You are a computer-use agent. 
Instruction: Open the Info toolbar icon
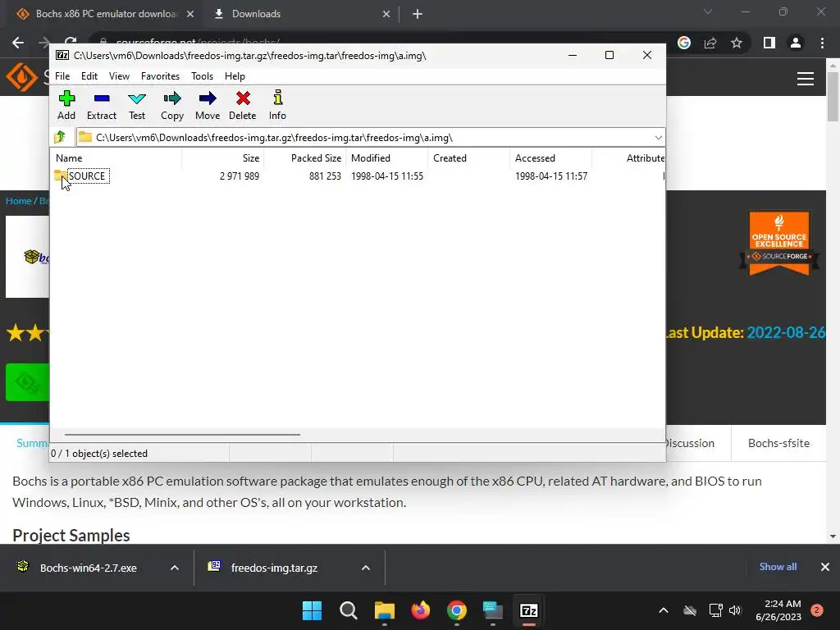click(277, 105)
